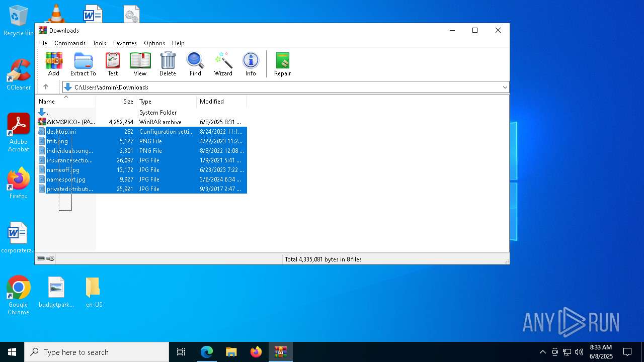
Task: Launch Google Chrome desktop shortcut
Action: 19,295
